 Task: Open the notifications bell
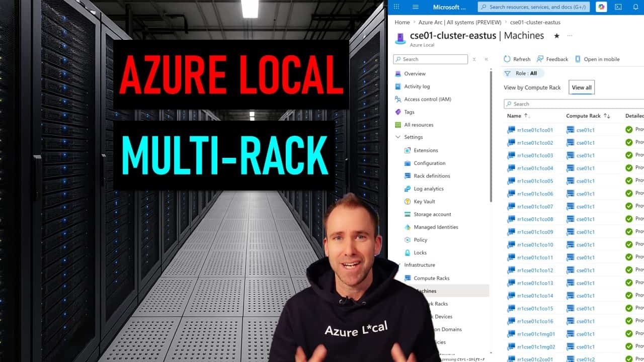pyautogui.click(x=635, y=7)
